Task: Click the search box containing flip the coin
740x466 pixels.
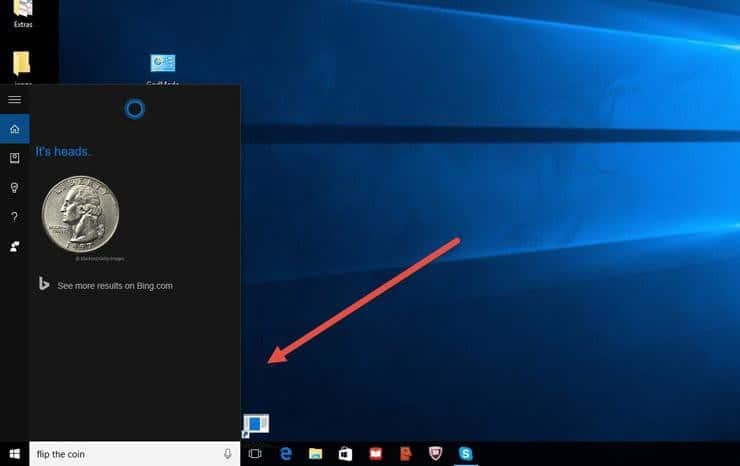Action: [x=135, y=454]
